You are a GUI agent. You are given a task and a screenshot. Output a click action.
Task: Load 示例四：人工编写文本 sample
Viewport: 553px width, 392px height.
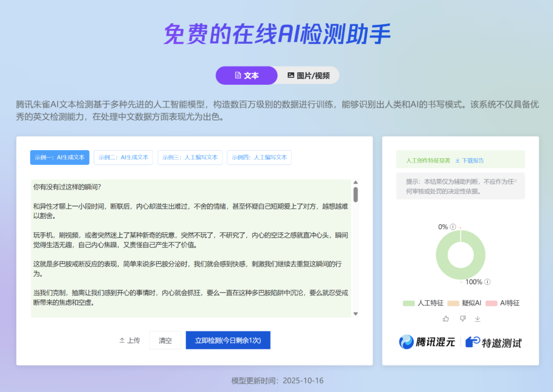(259, 157)
